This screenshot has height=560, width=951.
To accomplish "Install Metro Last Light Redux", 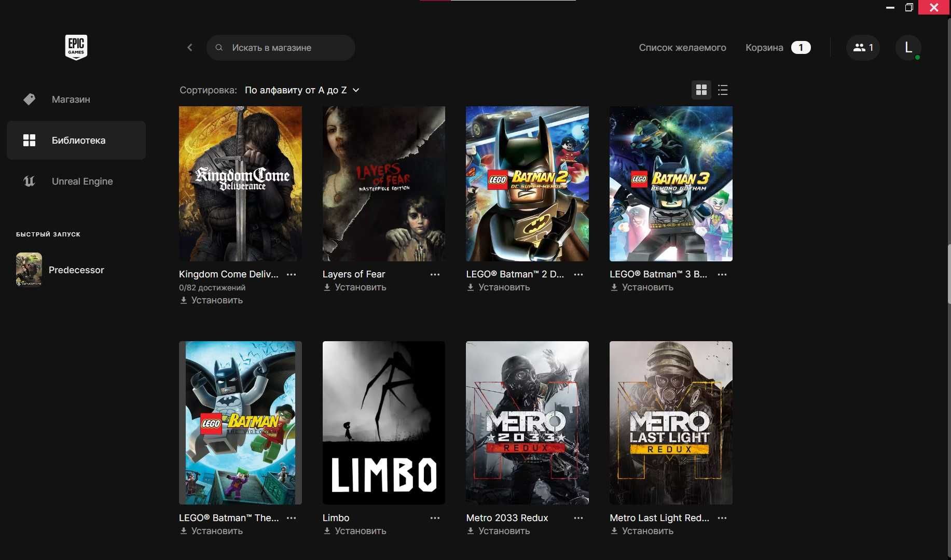I will point(642,531).
